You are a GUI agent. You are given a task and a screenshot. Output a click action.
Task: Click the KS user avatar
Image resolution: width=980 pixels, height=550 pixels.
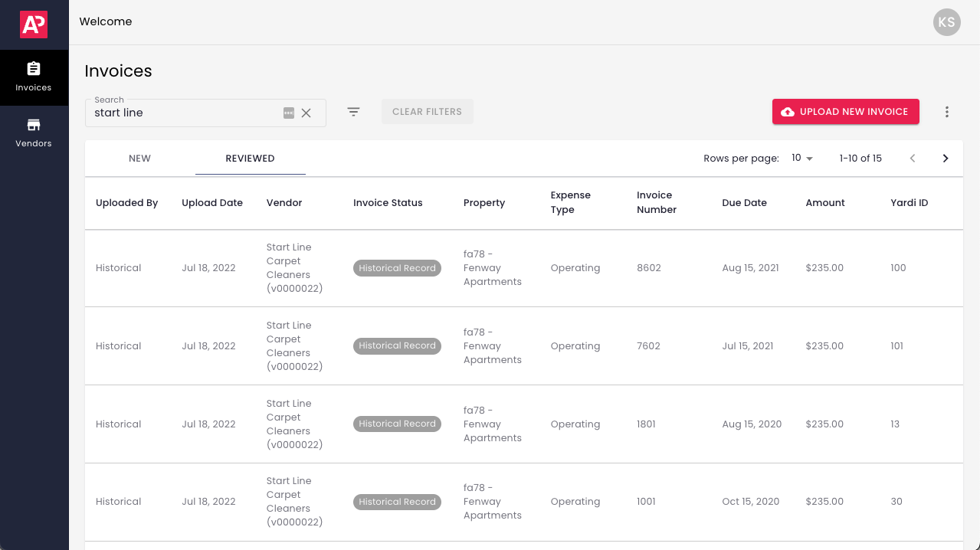tap(946, 22)
